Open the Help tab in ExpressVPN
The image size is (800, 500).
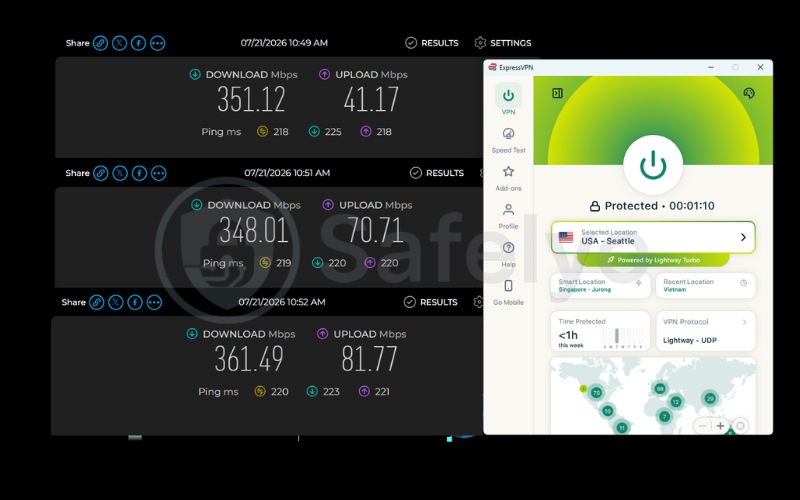tap(508, 254)
